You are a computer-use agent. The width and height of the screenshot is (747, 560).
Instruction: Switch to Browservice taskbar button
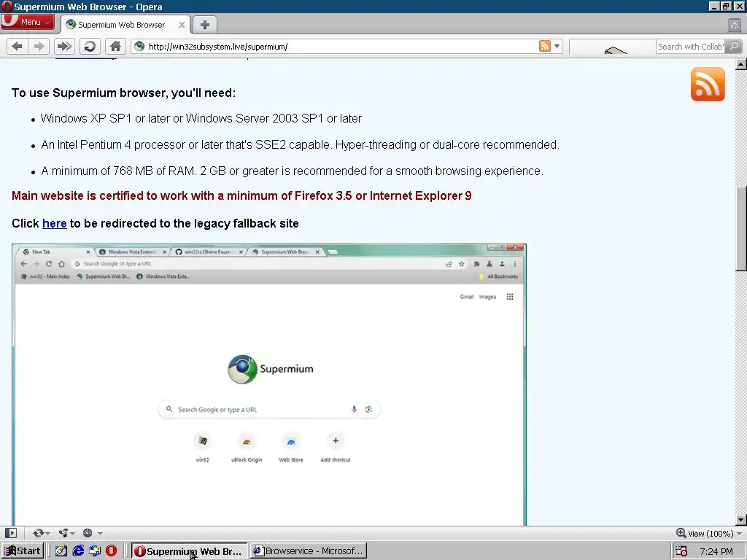(x=309, y=551)
